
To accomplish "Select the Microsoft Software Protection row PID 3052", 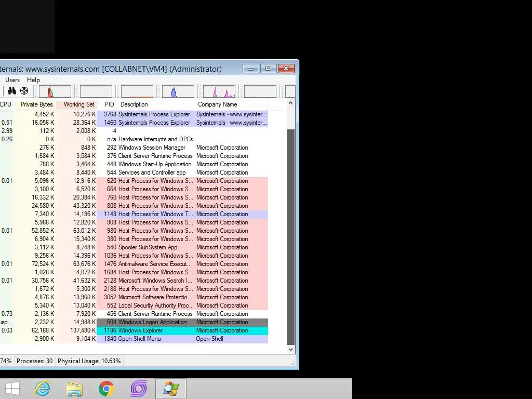I will (134, 297).
